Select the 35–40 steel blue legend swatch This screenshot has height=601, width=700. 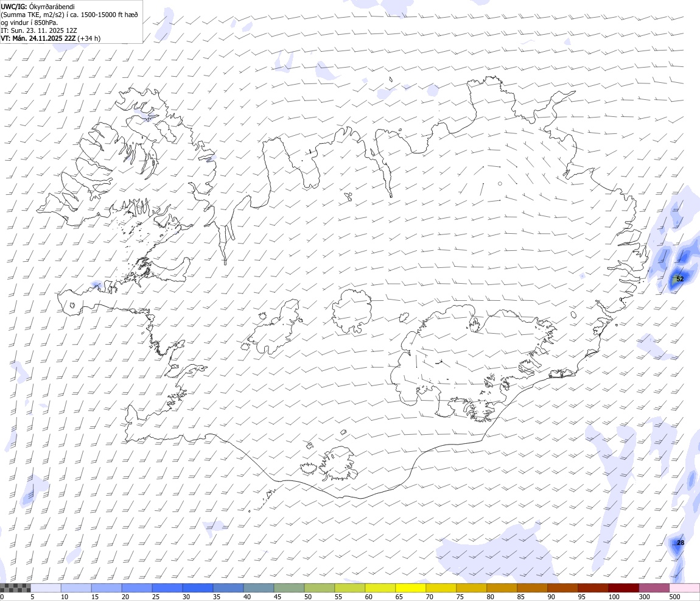(x=228, y=588)
